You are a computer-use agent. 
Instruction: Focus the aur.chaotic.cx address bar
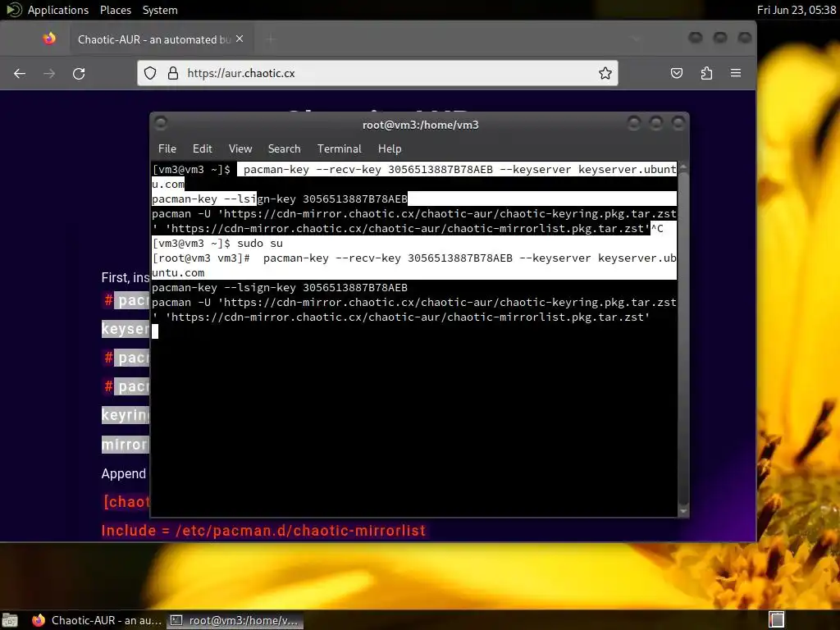(377, 73)
